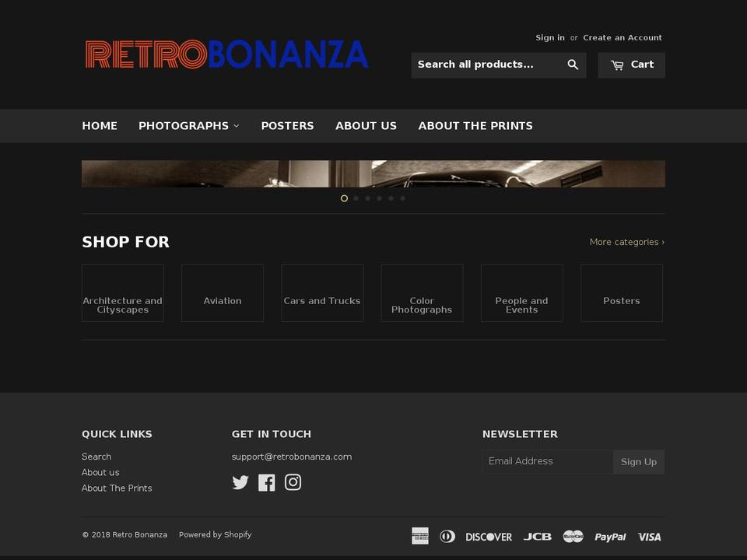This screenshot has width=747, height=560.
Task: Open More categories link
Action: click(x=627, y=242)
